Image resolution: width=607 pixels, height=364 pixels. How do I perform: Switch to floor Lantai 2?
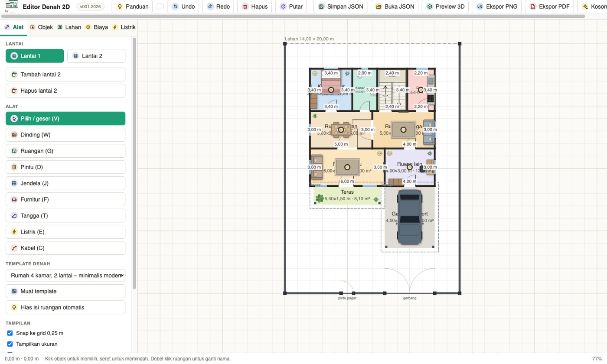coord(96,56)
